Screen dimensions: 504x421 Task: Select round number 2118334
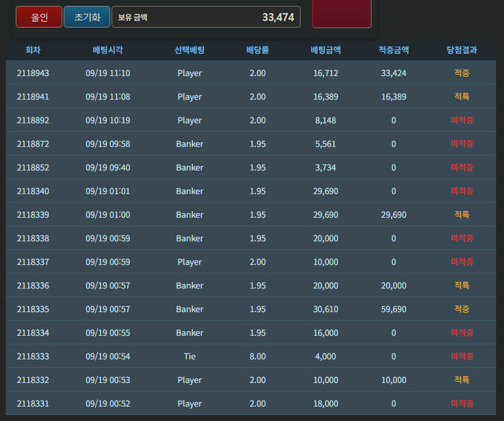click(x=33, y=332)
